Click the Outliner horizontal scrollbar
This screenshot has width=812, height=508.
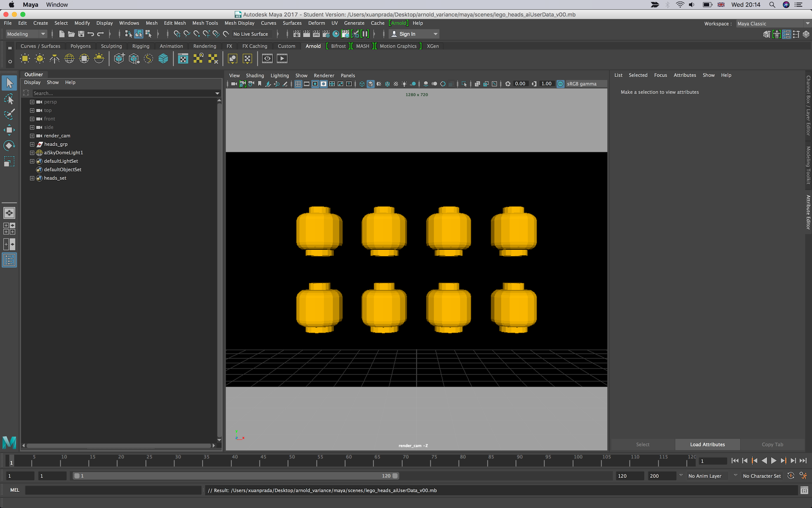click(x=119, y=445)
